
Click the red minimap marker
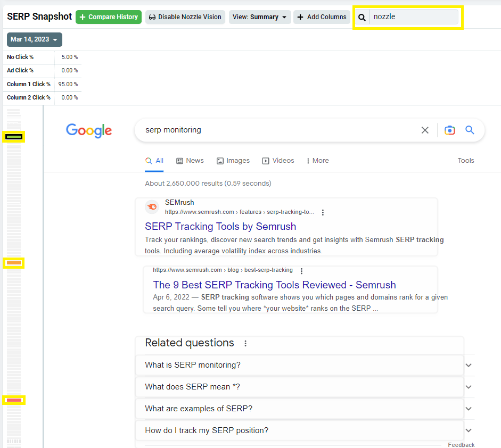(14, 400)
